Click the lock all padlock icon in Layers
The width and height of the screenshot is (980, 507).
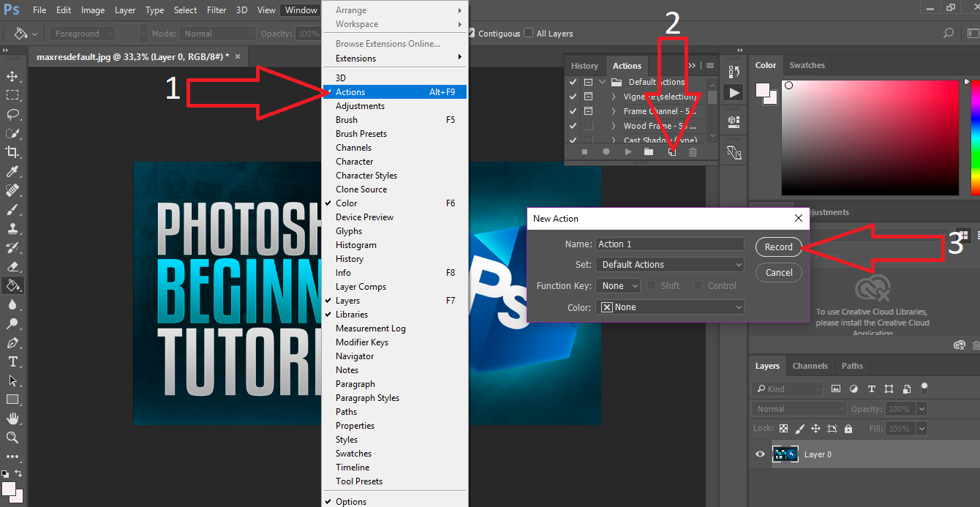(848, 429)
